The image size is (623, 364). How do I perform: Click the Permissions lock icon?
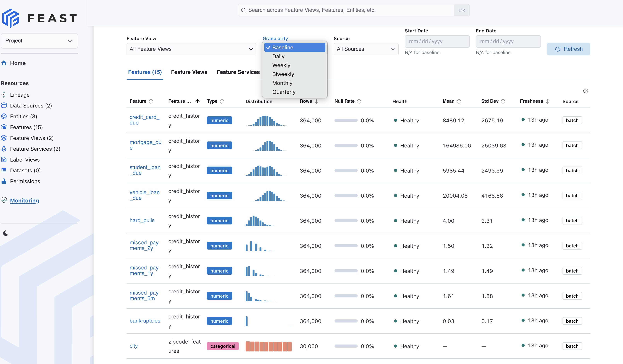pyautogui.click(x=4, y=181)
